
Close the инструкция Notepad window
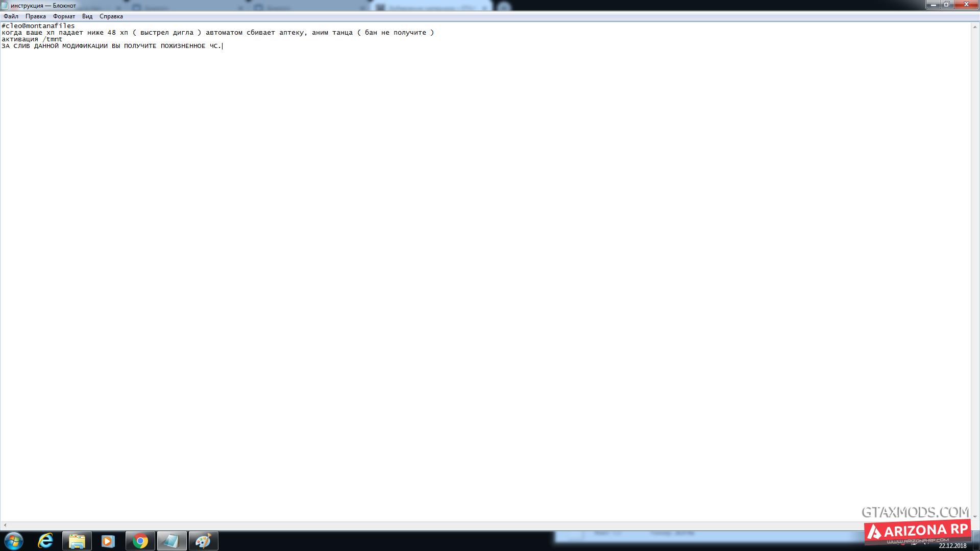pos(966,5)
